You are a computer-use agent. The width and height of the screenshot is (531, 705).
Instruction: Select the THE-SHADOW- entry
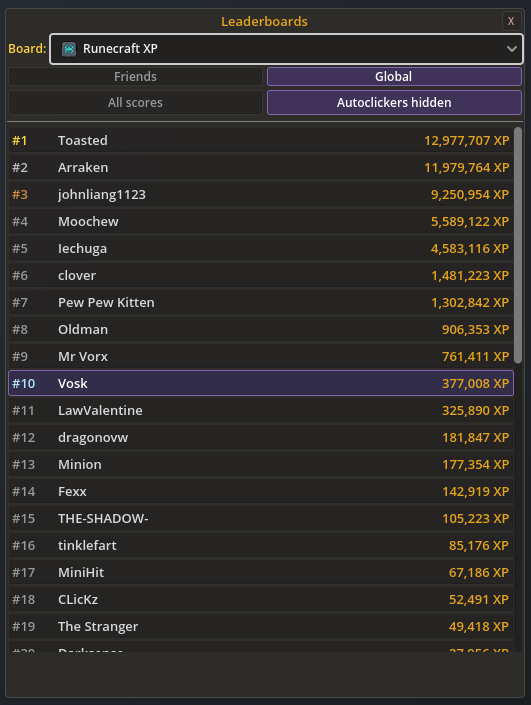261,518
